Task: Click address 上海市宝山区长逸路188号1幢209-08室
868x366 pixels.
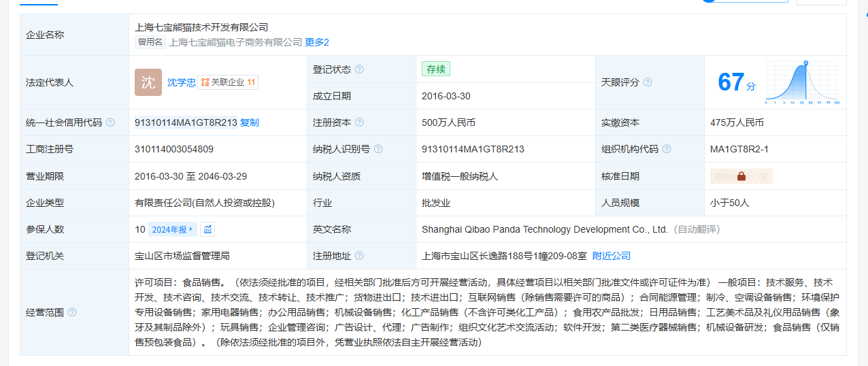Action: (x=504, y=256)
